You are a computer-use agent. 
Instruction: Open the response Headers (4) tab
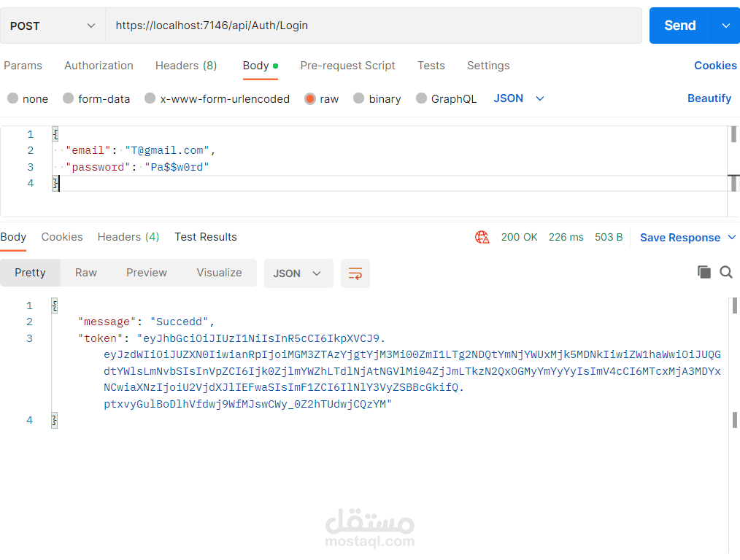coord(128,237)
